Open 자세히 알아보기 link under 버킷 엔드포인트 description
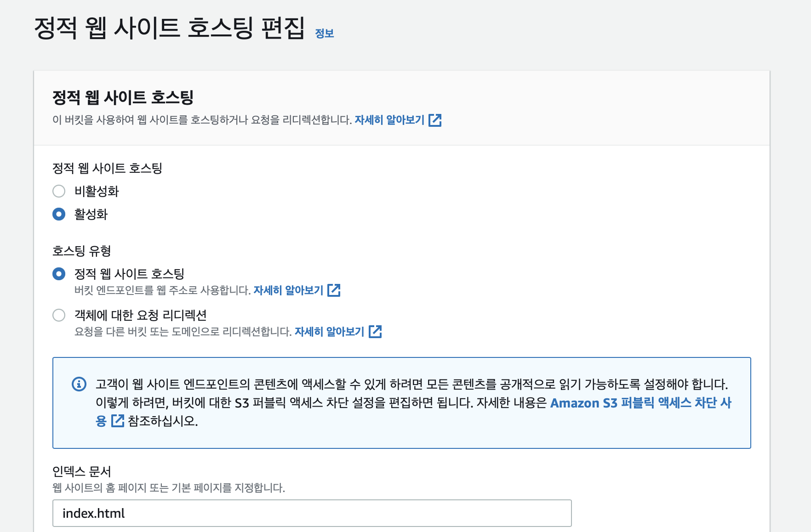The height and width of the screenshot is (532, 811). coord(289,290)
